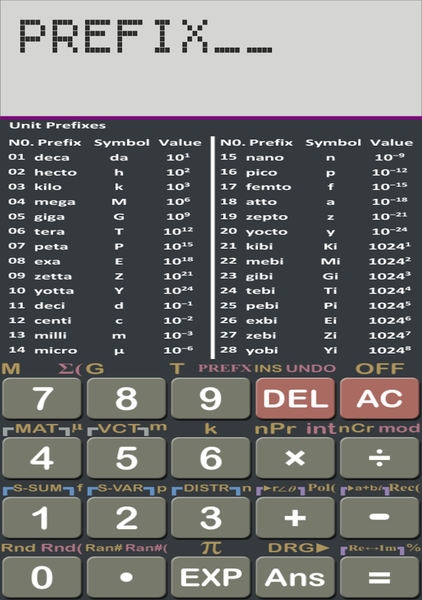Tap the 0 key

[x=42, y=577]
